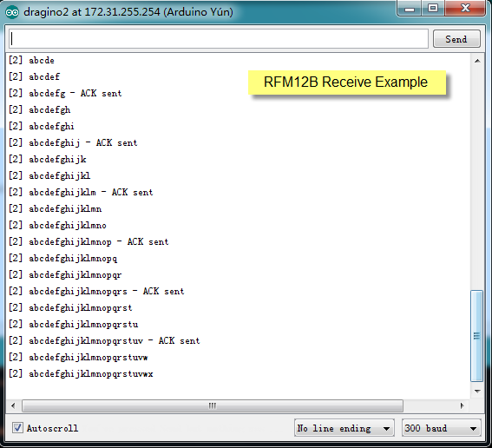Click the vertical scrollbar thumb
492x448 pixels.
(476, 336)
